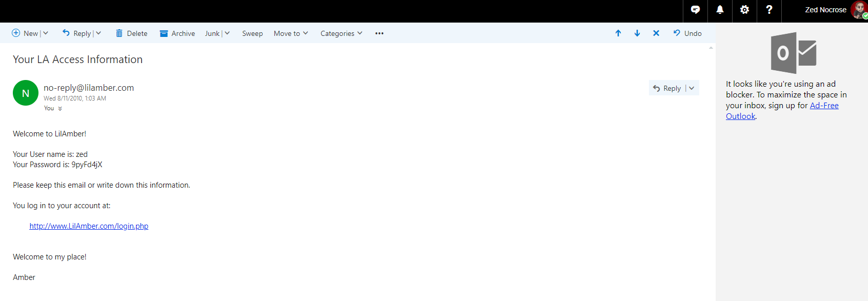Click the Zed Nocrose account name
Screen dimensions: 868x301
(x=825, y=10)
